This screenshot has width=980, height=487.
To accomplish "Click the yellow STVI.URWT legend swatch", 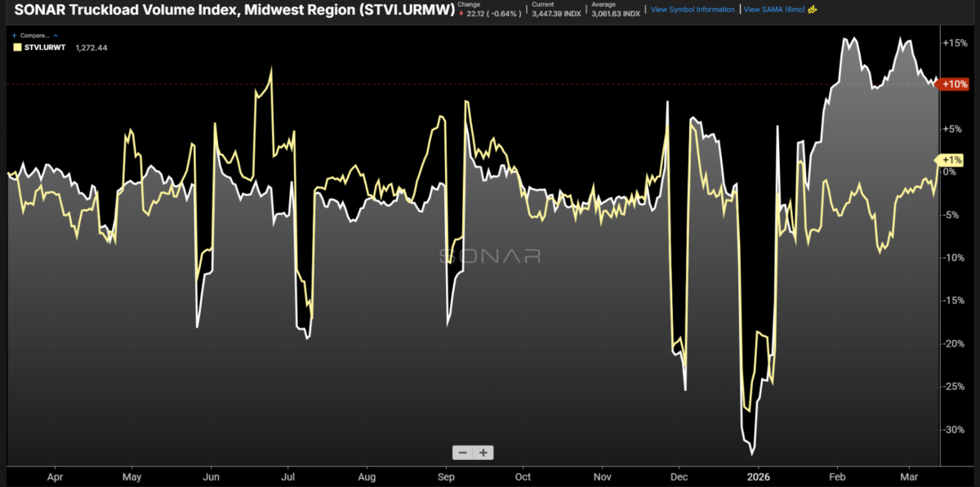I will pos(17,47).
